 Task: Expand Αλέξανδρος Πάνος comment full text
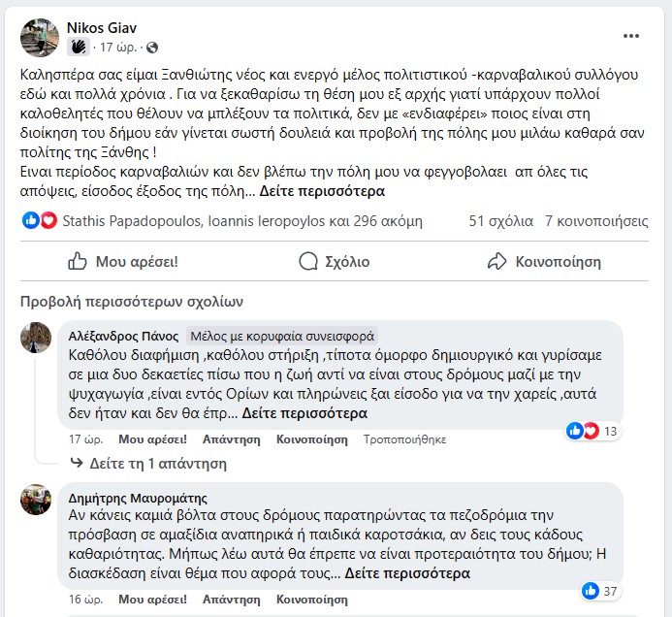click(304, 413)
